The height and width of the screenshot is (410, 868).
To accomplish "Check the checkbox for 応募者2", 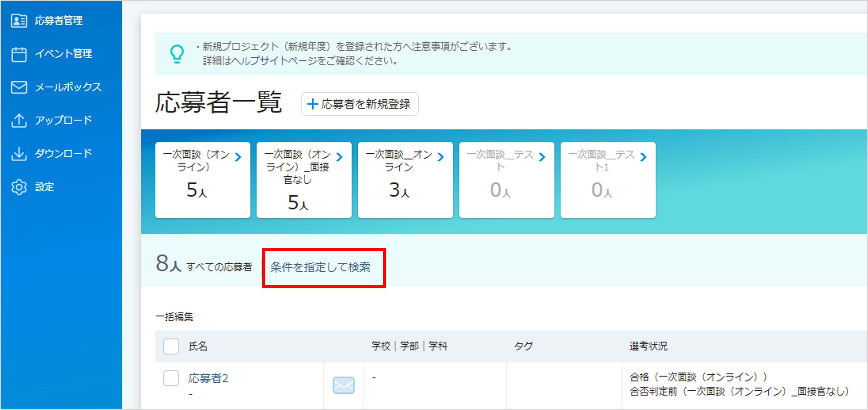I will click(x=171, y=378).
